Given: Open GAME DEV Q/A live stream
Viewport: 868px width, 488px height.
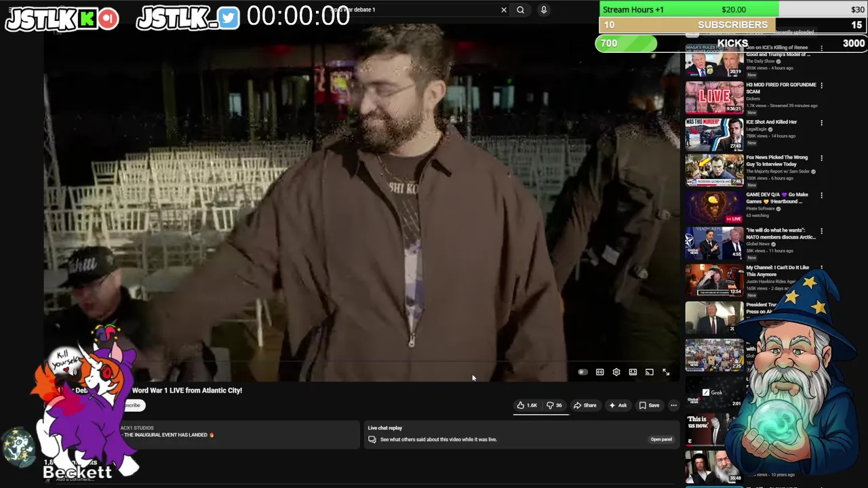Looking at the screenshot, I should click(776, 198).
